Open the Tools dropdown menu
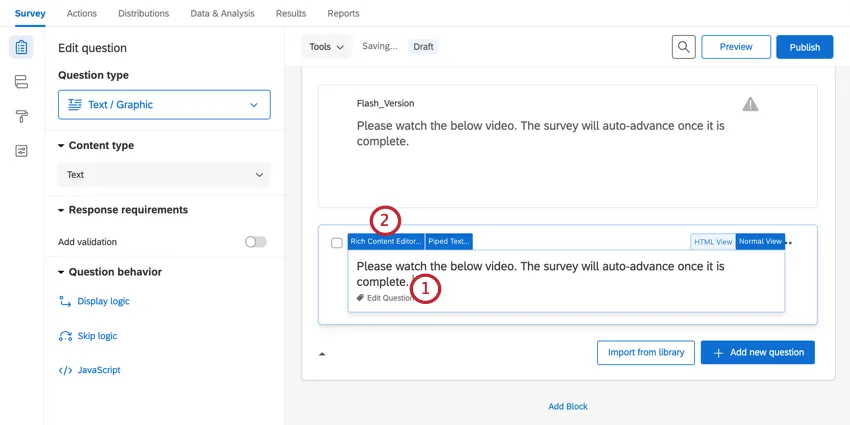Image resolution: width=850 pixels, height=425 pixels. click(327, 47)
